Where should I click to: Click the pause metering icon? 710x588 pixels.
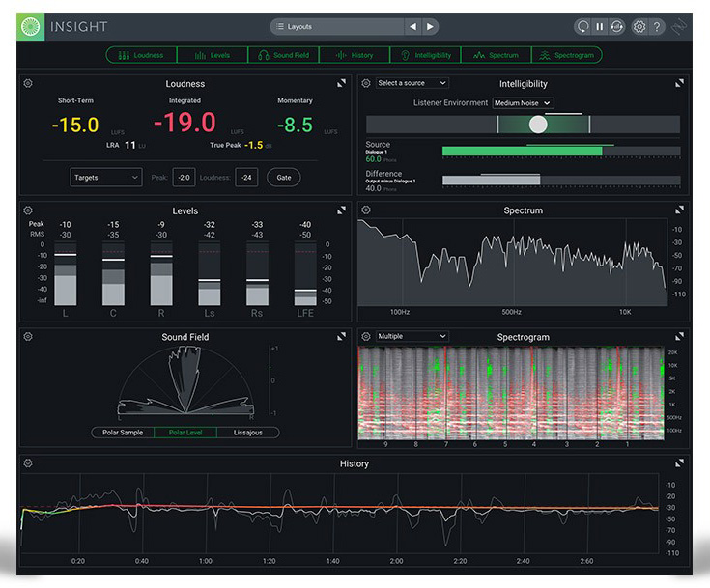click(600, 27)
